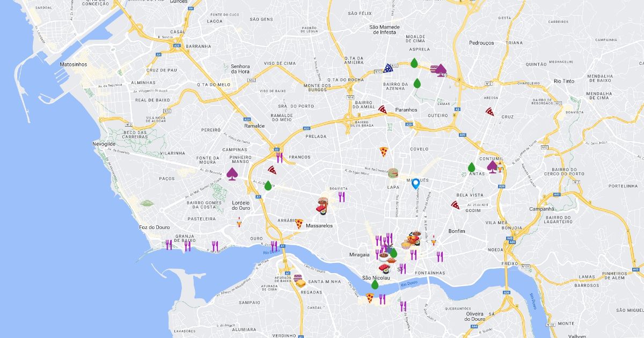Select the burger icon above Lapa
The width and height of the screenshot is (644, 338).
(393, 173)
